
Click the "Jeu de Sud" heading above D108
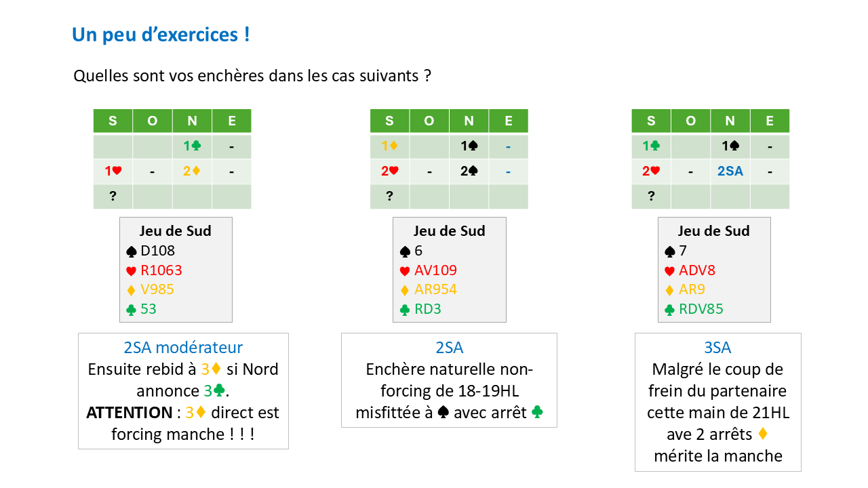176,230
